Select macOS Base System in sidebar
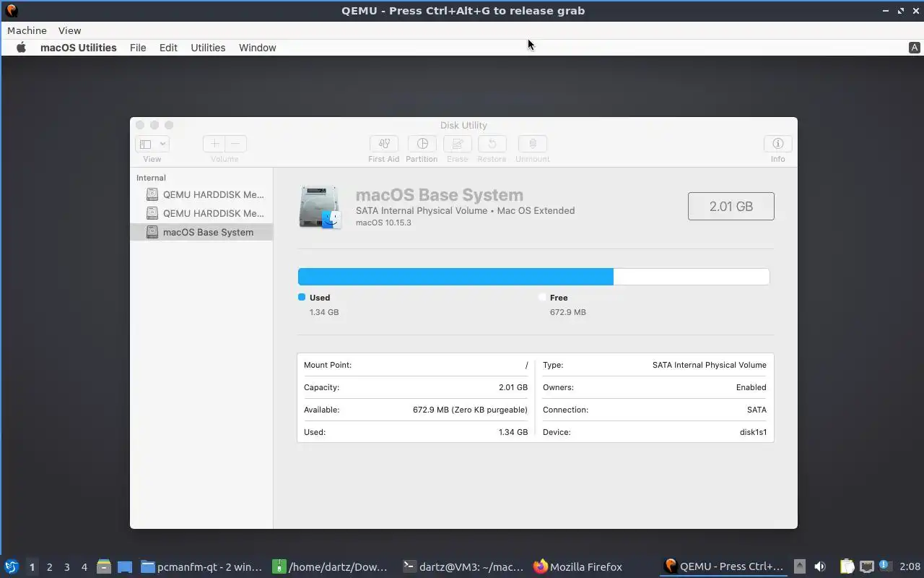Screen dimensions: 924x578 [x=201, y=232]
